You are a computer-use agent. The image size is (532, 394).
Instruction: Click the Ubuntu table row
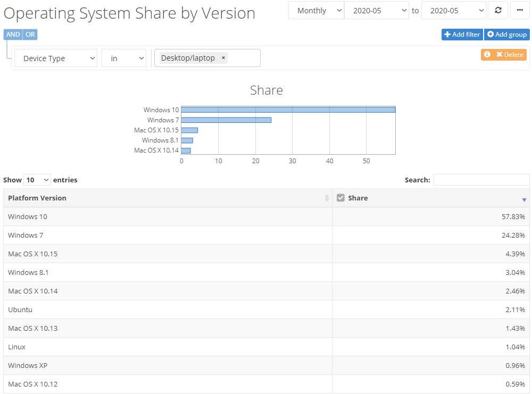coord(267,309)
